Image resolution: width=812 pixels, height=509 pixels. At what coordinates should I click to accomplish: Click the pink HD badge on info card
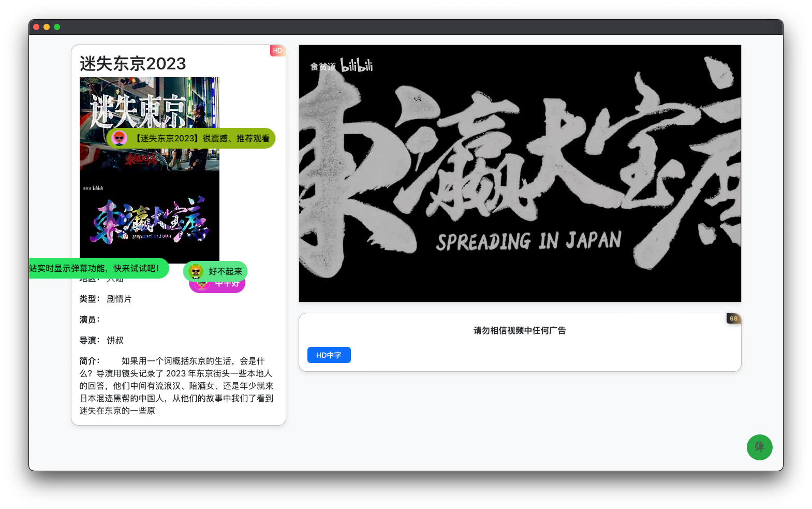(277, 51)
